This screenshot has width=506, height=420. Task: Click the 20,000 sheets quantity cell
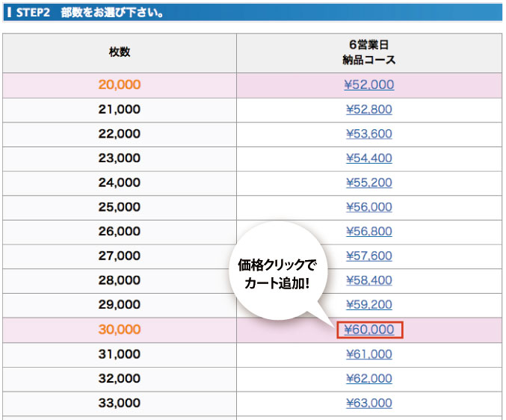(x=120, y=85)
